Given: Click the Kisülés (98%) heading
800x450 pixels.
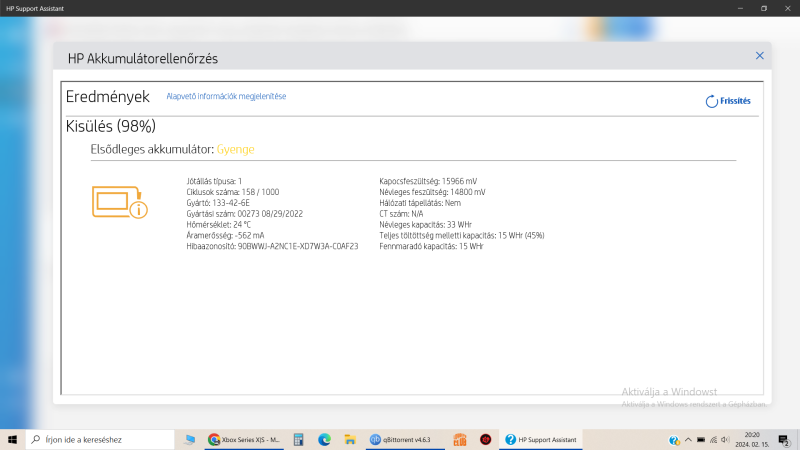Looking at the screenshot, I should coord(111,127).
